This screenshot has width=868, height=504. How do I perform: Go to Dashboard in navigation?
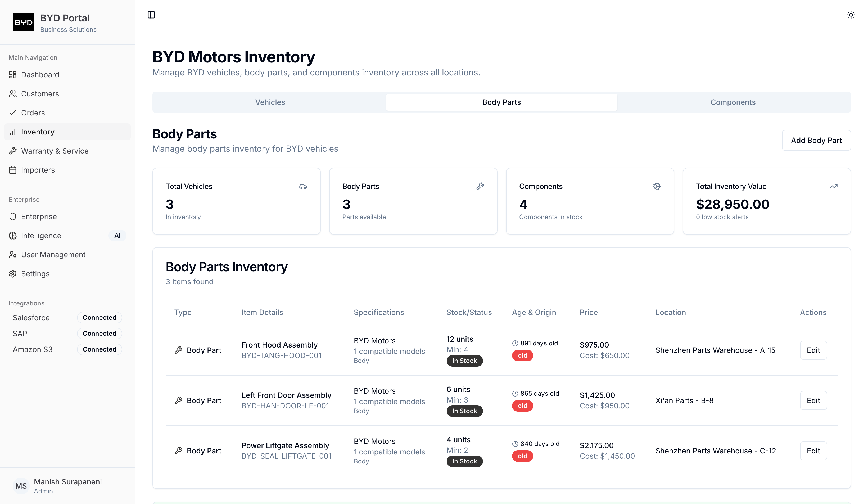point(67,75)
